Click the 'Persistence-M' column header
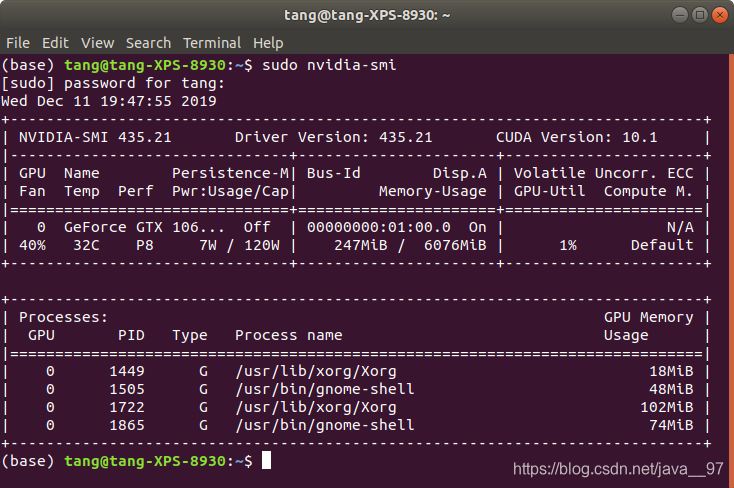The height and width of the screenshot is (488, 734). tap(230, 173)
